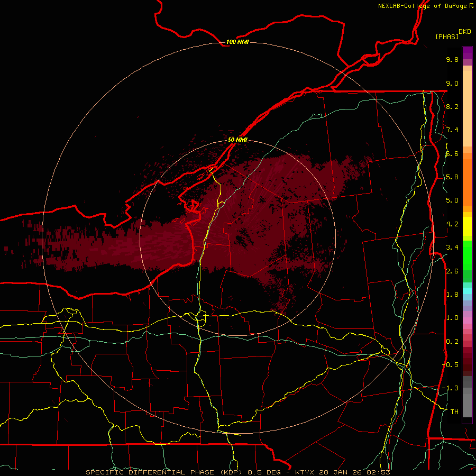Click the -1.3 value on color scale
The height and width of the screenshot is (476, 476).
coord(451,388)
